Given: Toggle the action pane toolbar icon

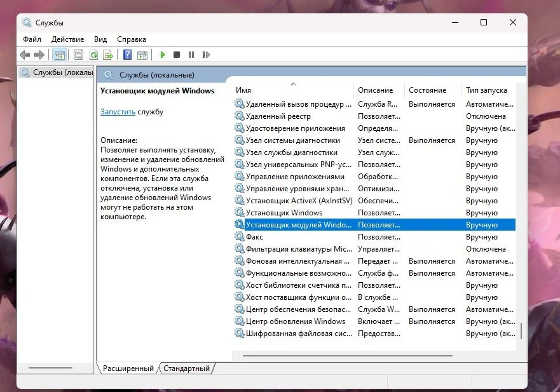Looking at the screenshot, I should point(142,55).
